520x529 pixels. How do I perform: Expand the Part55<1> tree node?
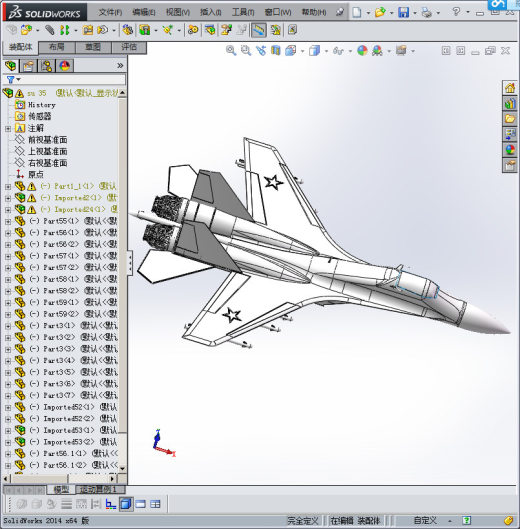[8, 222]
